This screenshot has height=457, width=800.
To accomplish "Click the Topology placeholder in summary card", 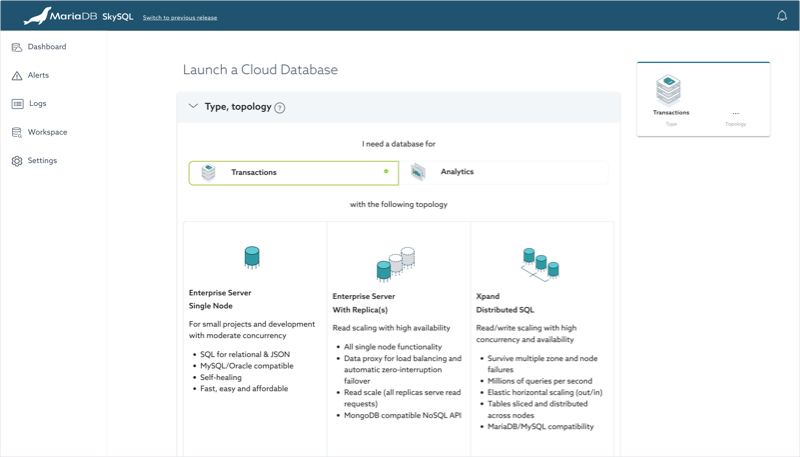I will pos(736,117).
